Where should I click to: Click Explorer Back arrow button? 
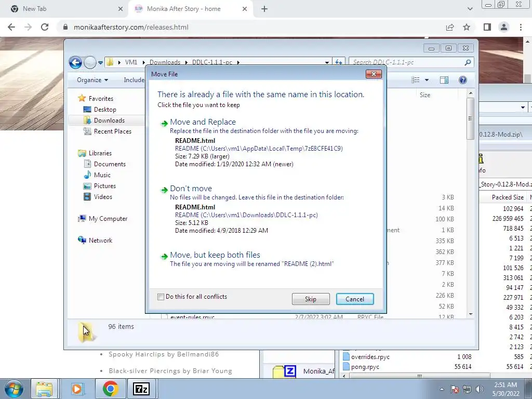[x=75, y=62]
